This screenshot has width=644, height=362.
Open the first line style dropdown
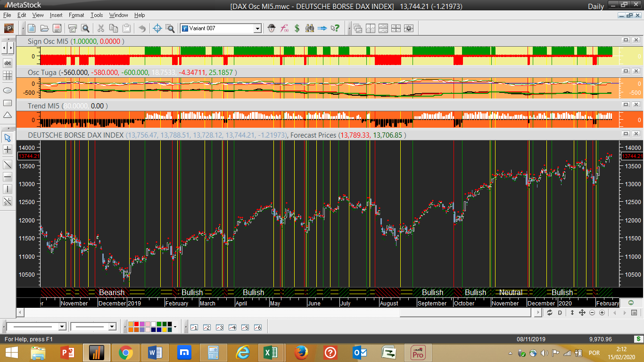click(x=62, y=327)
